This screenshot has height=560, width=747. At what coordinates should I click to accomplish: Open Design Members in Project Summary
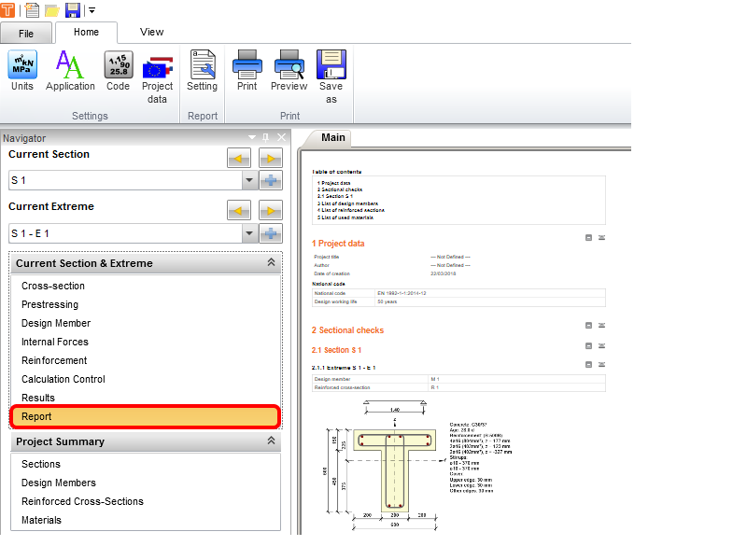click(59, 483)
